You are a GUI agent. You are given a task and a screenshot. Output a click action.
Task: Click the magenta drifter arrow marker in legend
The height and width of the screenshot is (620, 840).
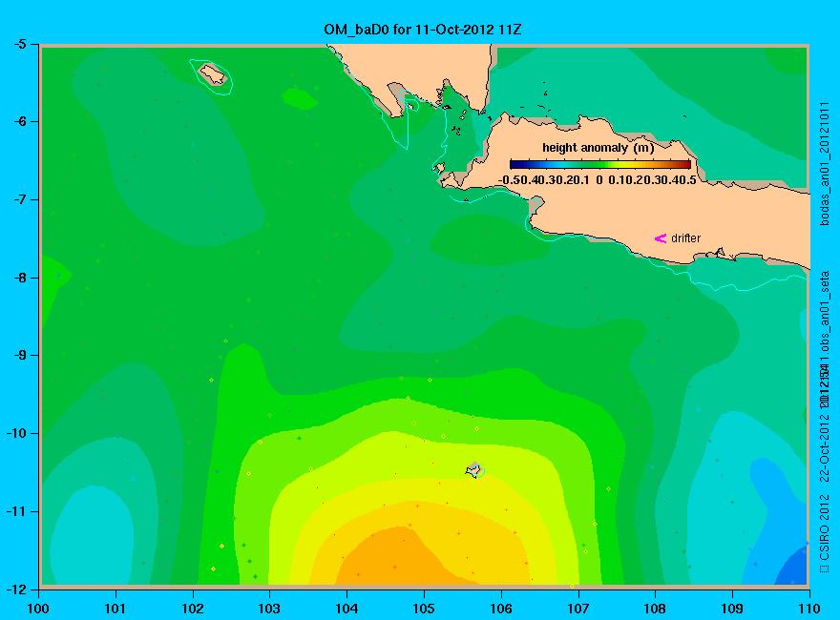tap(661, 238)
